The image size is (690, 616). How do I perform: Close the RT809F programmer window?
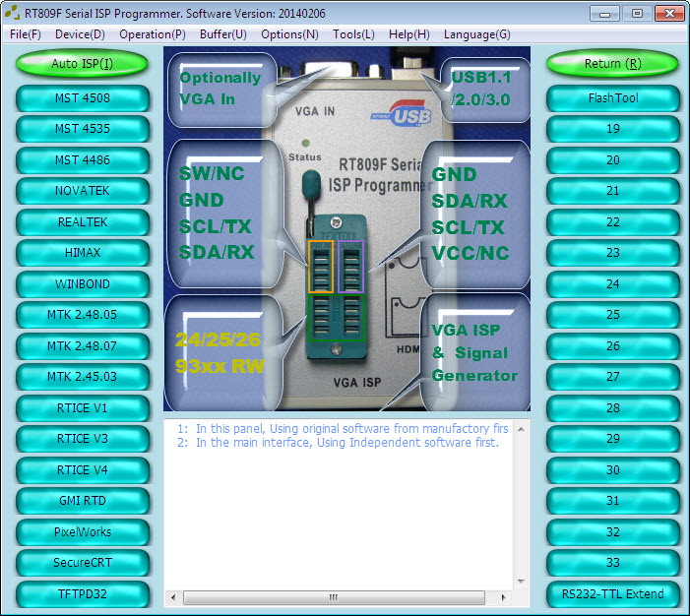pyautogui.click(x=669, y=14)
